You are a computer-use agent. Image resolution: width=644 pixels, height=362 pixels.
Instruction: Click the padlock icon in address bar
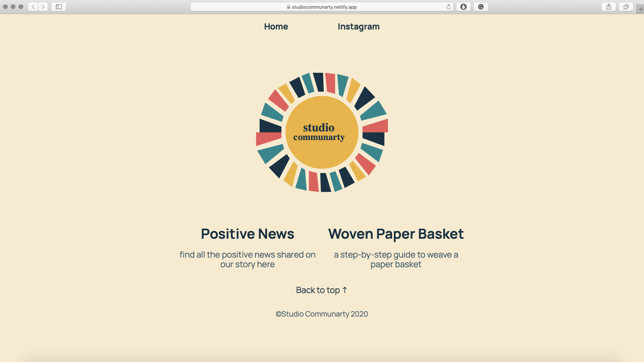point(288,7)
